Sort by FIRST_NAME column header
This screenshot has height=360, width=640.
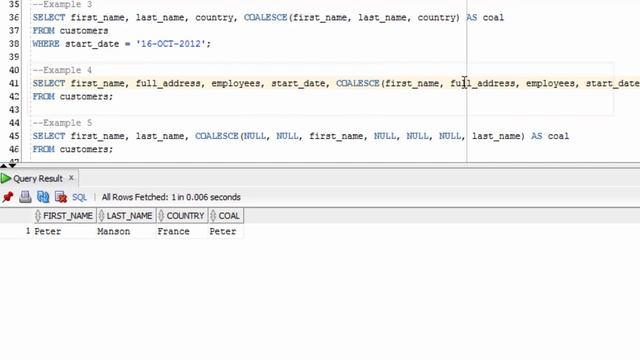pos(64,216)
